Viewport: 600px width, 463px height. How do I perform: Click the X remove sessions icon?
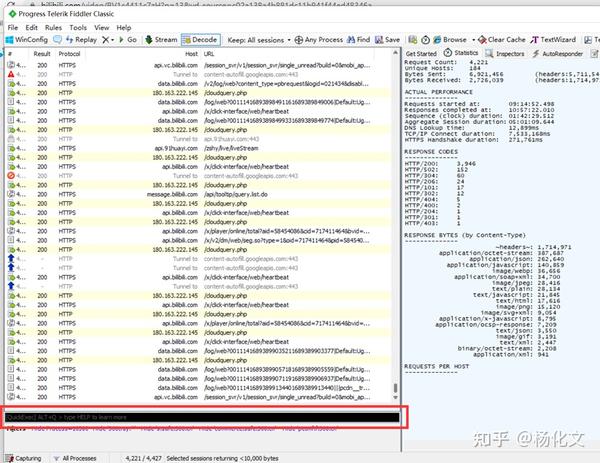[x=106, y=40]
